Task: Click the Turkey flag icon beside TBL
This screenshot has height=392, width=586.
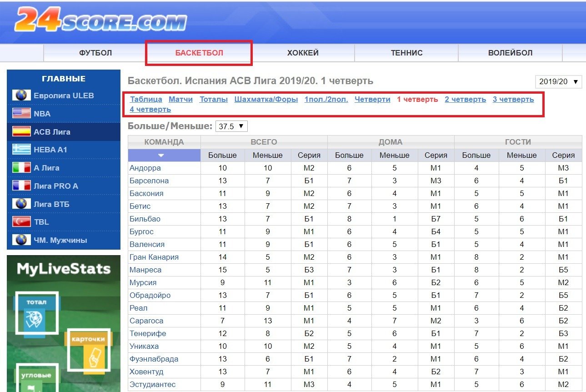Action: (21, 222)
